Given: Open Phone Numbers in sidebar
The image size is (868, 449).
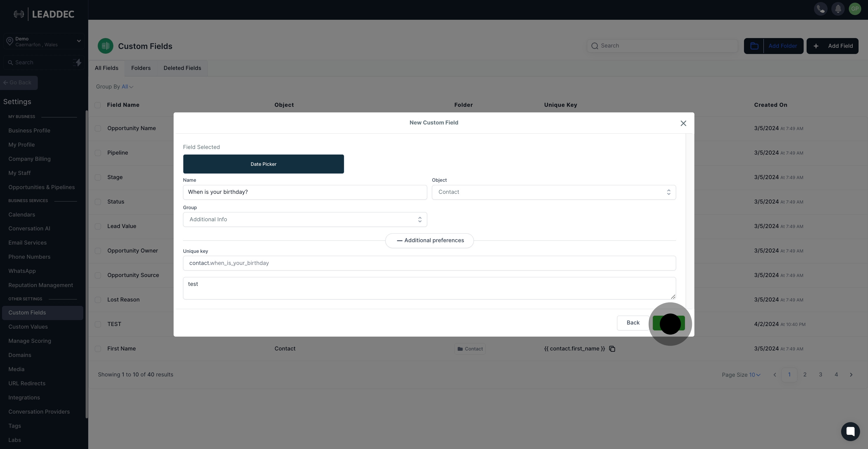Looking at the screenshot, I should (29, 257).
